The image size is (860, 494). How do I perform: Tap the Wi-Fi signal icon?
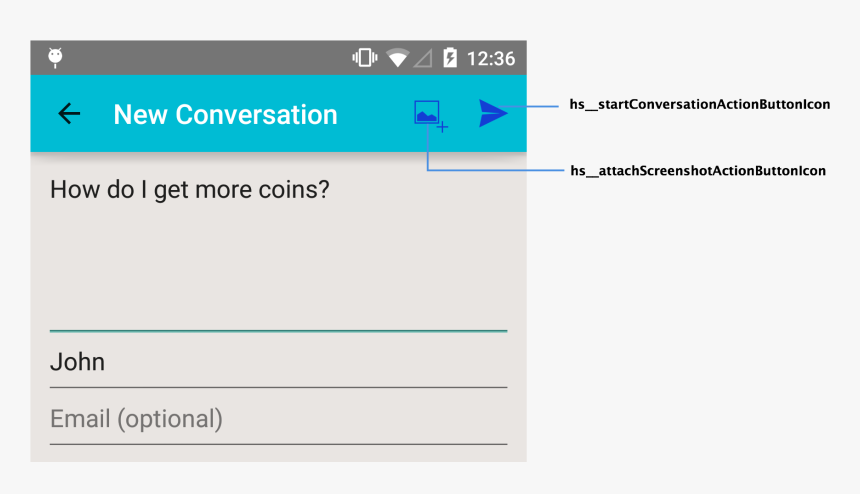(x=398, y=58)
